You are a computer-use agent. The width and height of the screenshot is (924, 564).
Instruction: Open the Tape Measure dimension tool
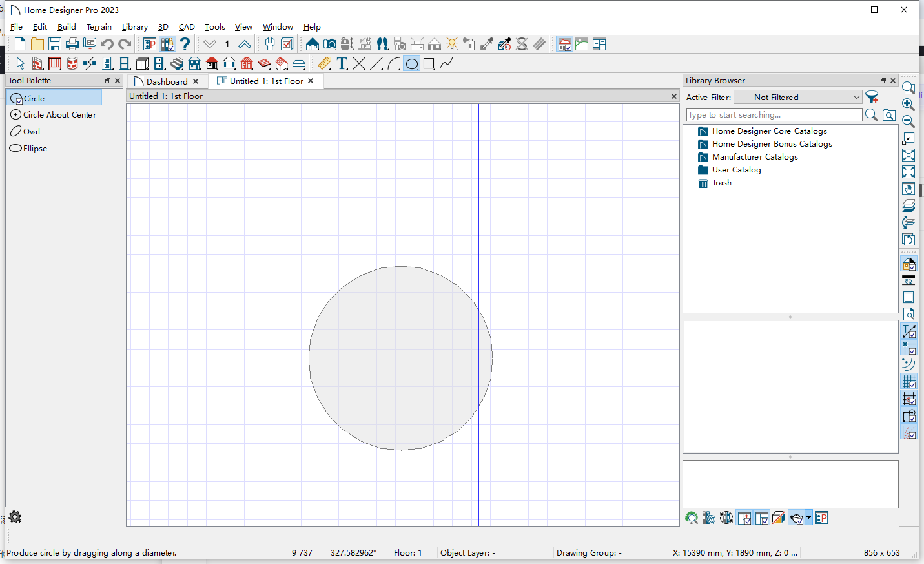point(324,63)
